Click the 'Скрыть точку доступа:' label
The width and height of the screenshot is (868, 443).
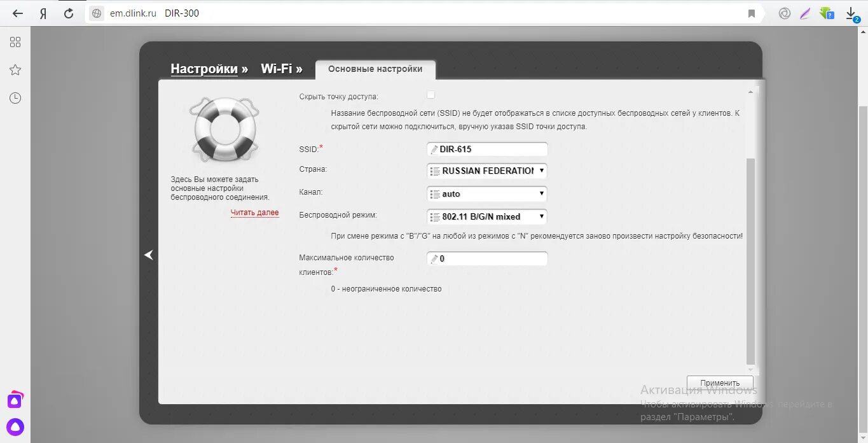[x=339, y=97]
